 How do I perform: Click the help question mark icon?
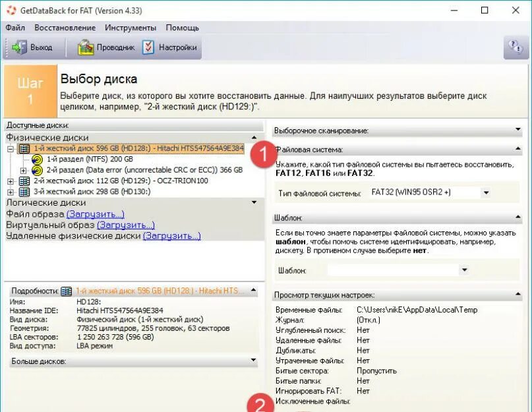516,47
